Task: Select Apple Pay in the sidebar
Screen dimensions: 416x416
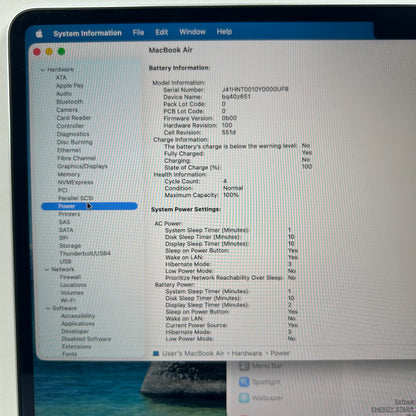Action: [x=70, y=85]
